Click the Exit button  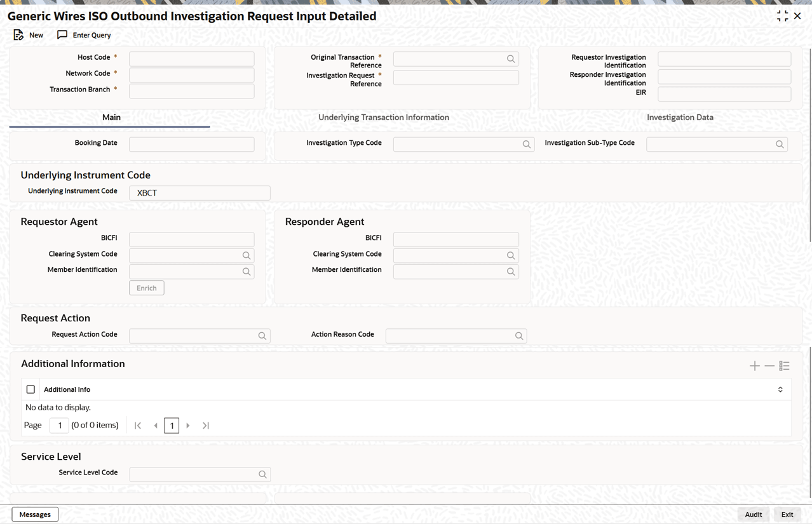787,514
